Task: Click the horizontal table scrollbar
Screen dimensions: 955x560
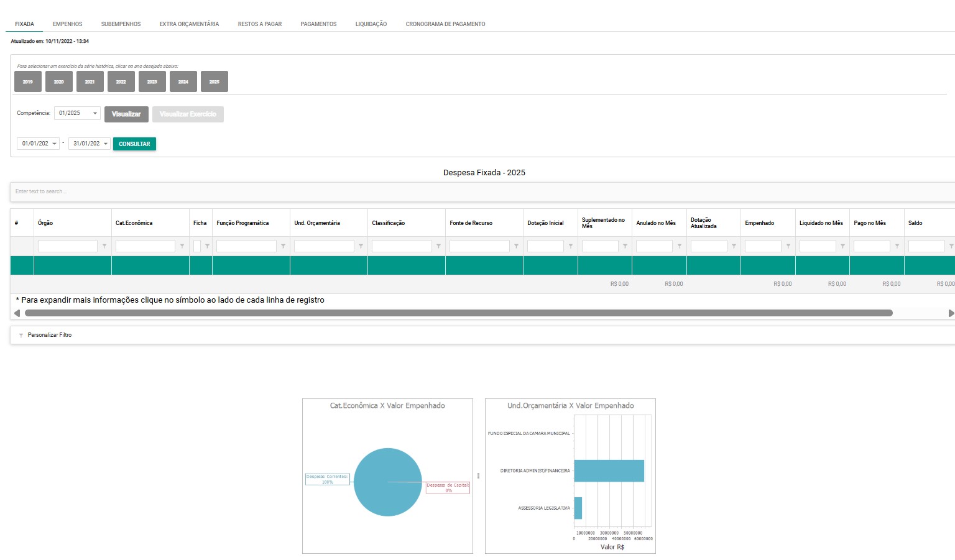Action: pos(458,313)
